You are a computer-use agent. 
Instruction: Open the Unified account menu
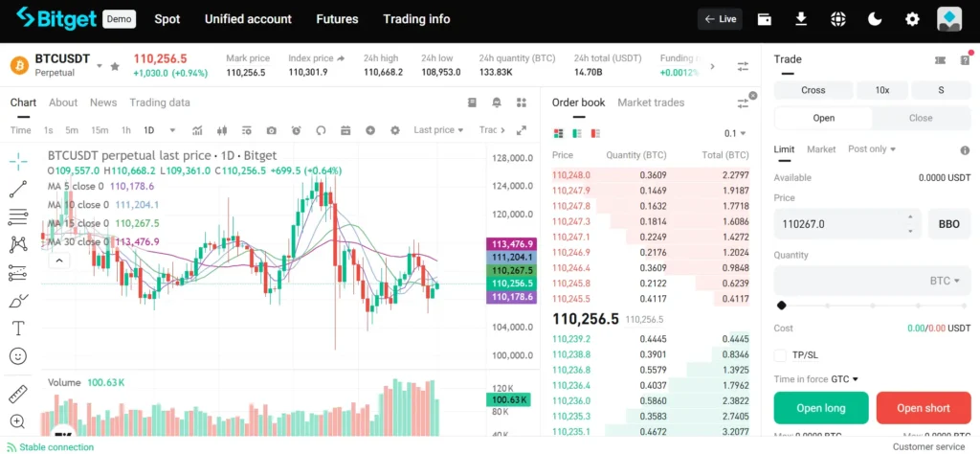(248, 19)
